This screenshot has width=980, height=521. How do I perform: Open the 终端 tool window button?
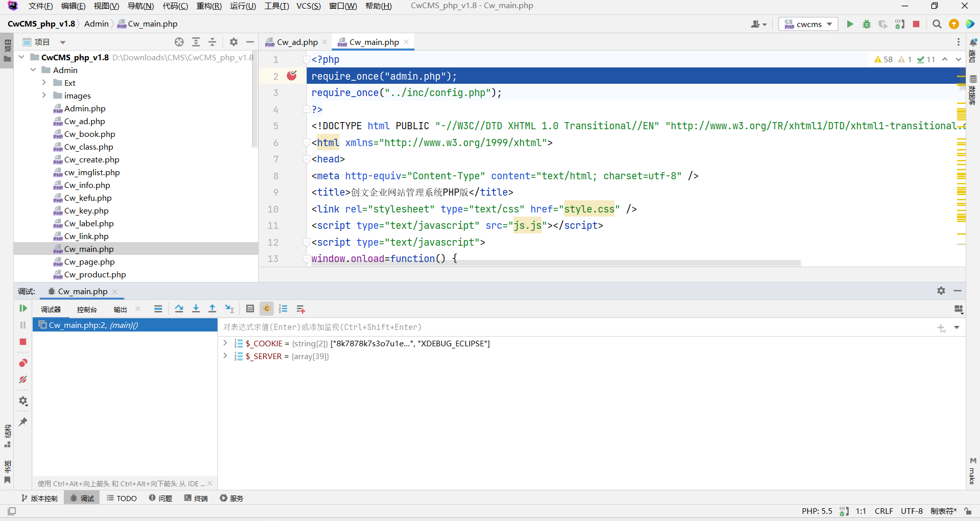(x=196, y=498)
